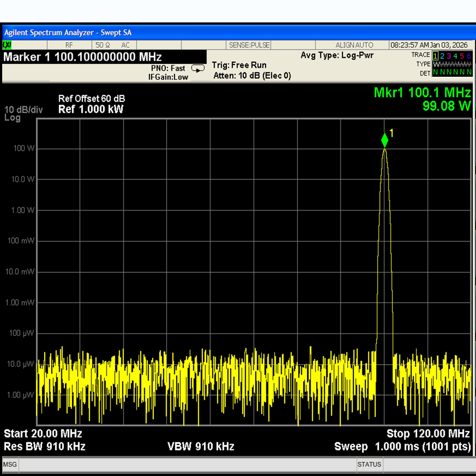Click the PNO: Fast setting

168,68
